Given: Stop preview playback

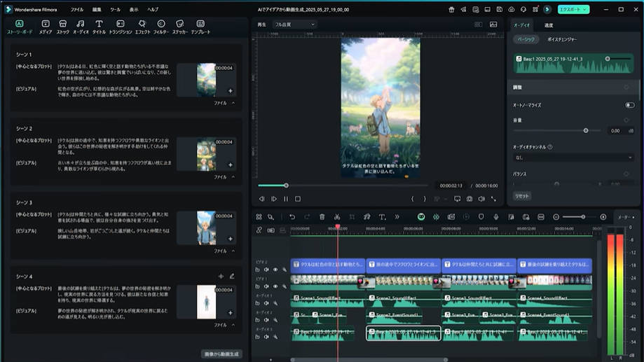Looking at the screenshot, I should click(x=298, y=199).
